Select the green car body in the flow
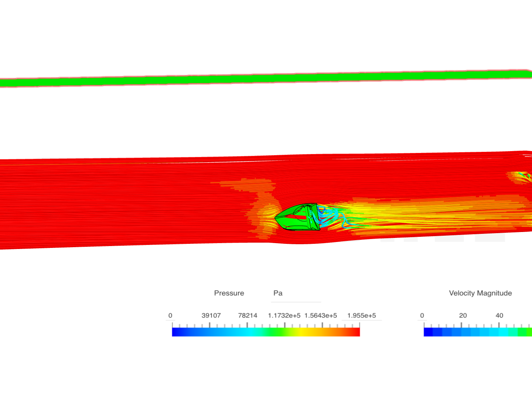Image resolution: width=532 pixels, height=399 pixels. click(x=298, y=217)
